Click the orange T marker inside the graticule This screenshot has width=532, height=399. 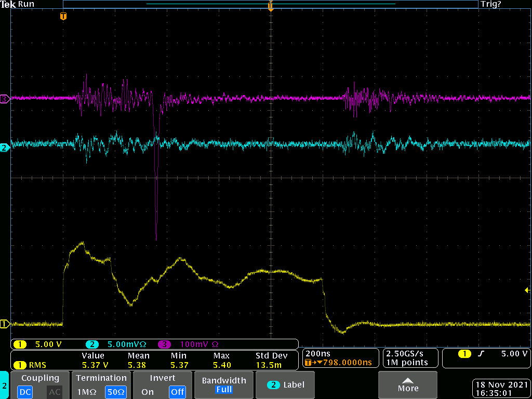[63, 17]
